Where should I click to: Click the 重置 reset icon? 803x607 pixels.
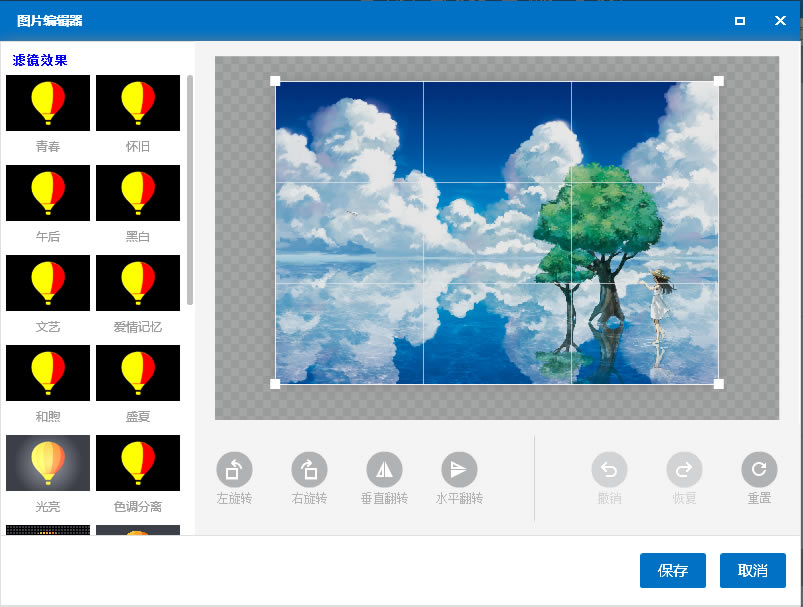pos(759,469)
